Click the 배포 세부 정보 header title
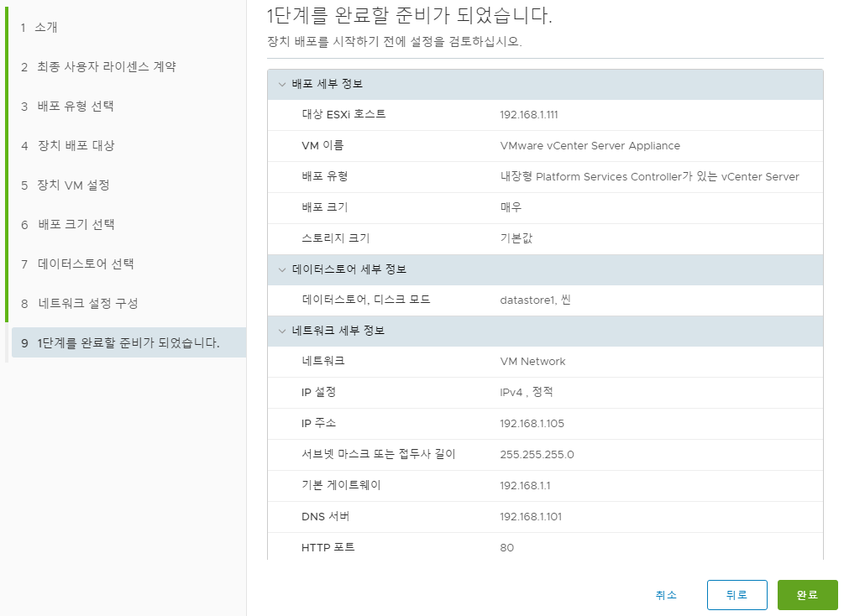This screenshot has width=844, height=616. 328,84
